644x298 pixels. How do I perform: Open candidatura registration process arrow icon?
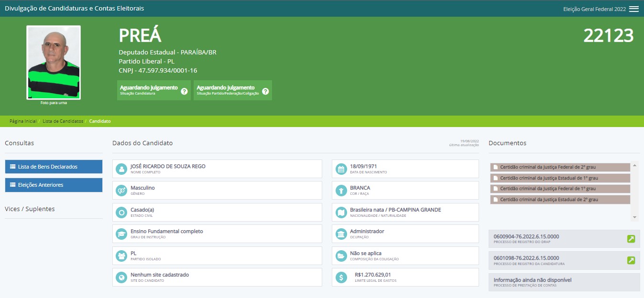pyautogui.click(x=631, y=260)
